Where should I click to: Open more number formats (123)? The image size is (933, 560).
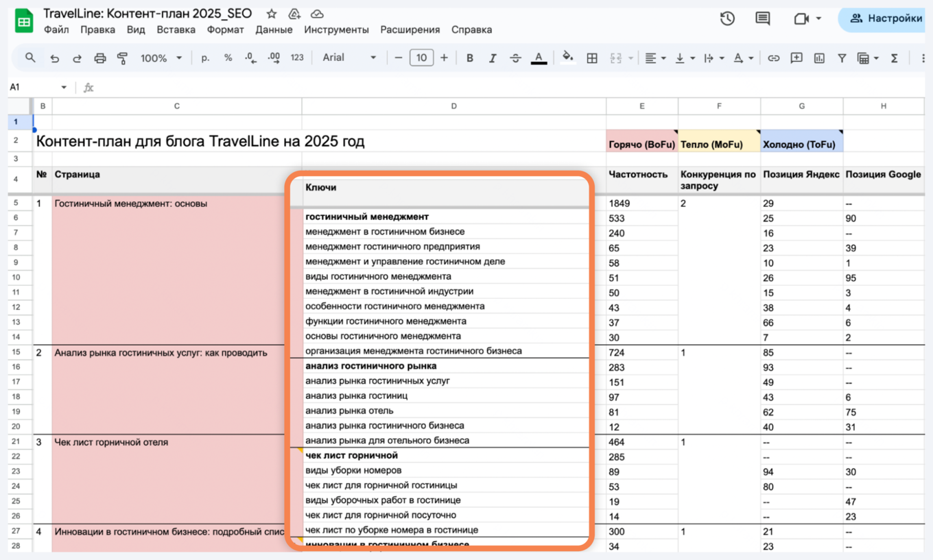click(x=297, y=58)
